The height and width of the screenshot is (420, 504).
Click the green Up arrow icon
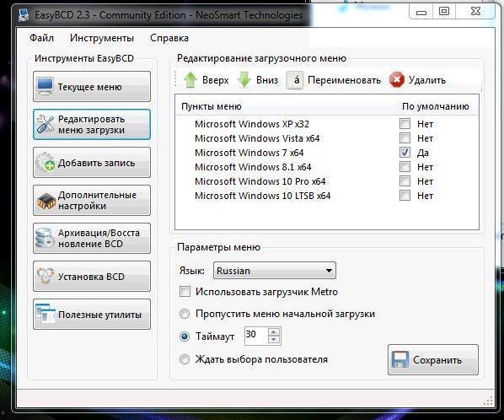pyautogui.click(x=190, y=80)
